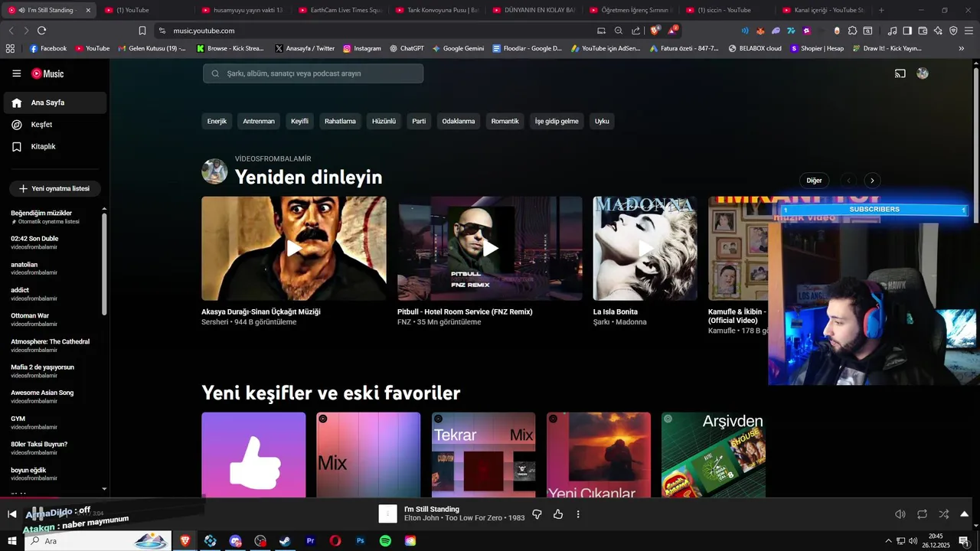
Task: Open the ChatGPT bookmark
Action: pyautogui.click(x=406, y=48)
